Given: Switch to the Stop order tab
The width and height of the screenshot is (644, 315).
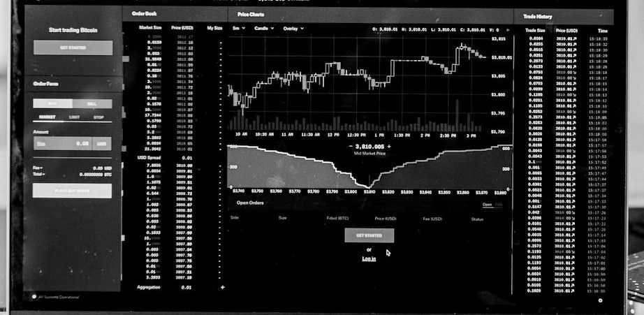Looking at the screenshot, I should pos(98,117).
